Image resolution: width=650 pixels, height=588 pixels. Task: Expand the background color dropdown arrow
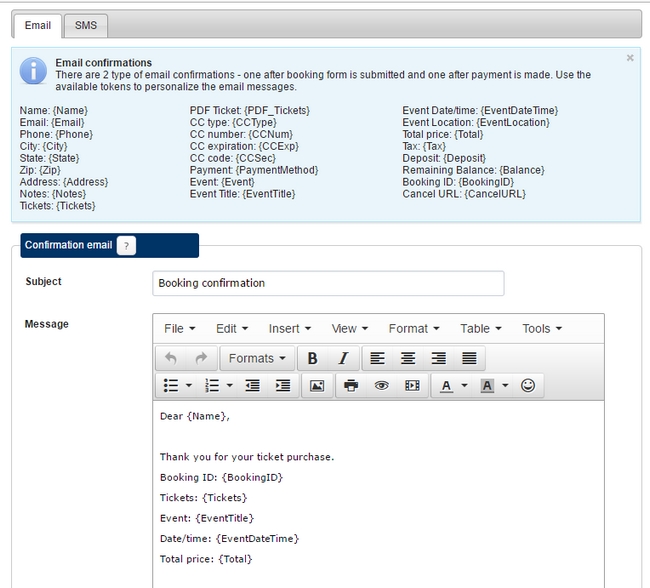(505, 385)
